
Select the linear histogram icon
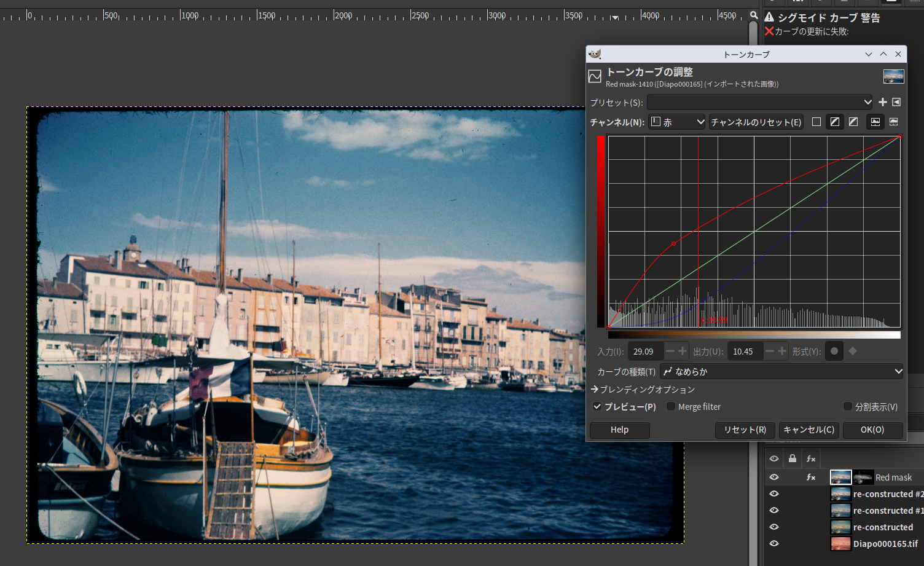875,122
